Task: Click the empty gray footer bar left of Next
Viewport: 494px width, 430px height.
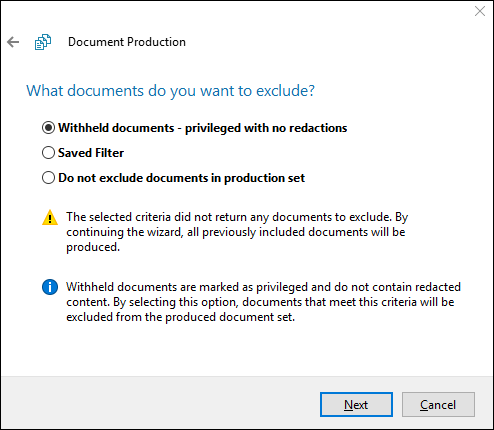Action: click(x=160, y=404)
